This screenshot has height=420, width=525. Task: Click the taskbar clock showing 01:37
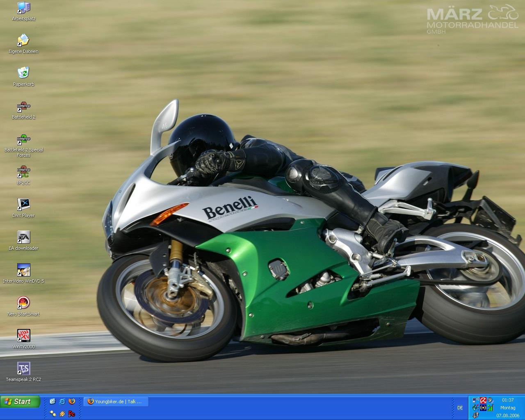click(x=508, y=400)
